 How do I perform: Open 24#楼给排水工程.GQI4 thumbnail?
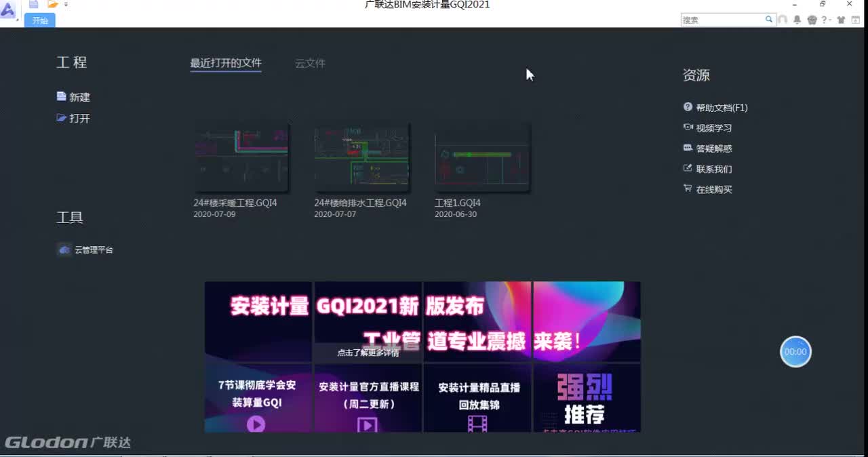[x=361, y=158]
